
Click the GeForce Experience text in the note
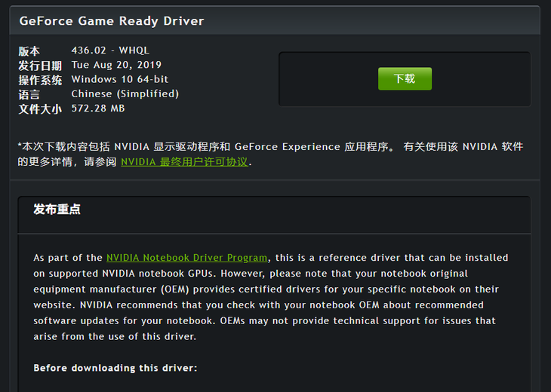(x=287, y=146)
